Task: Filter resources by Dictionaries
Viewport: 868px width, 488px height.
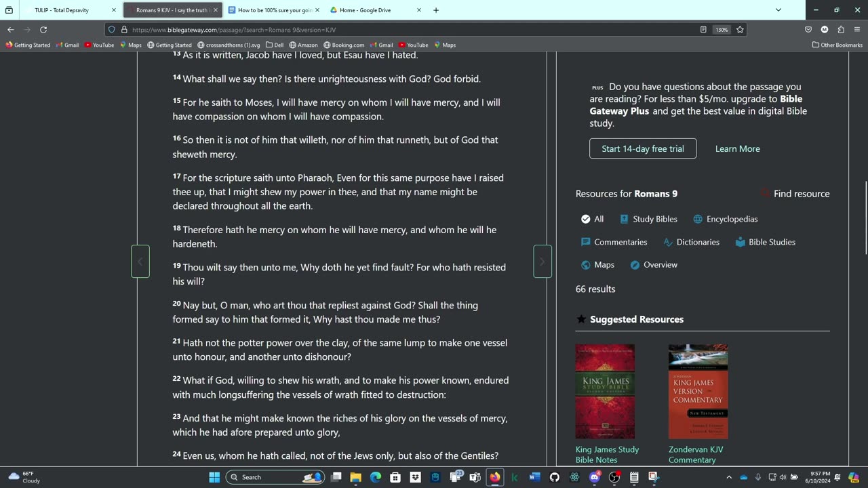Action: 691,242
